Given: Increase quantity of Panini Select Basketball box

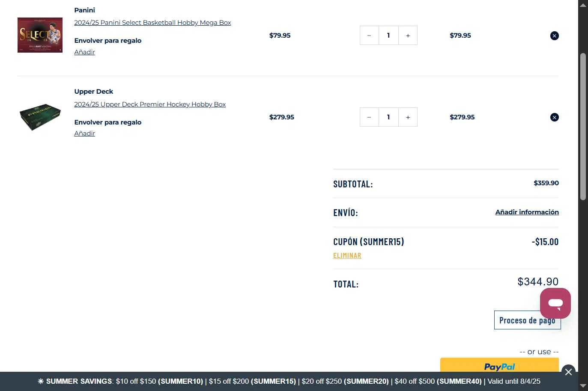Looking at the screenshot, I should (x=408, y=36).
